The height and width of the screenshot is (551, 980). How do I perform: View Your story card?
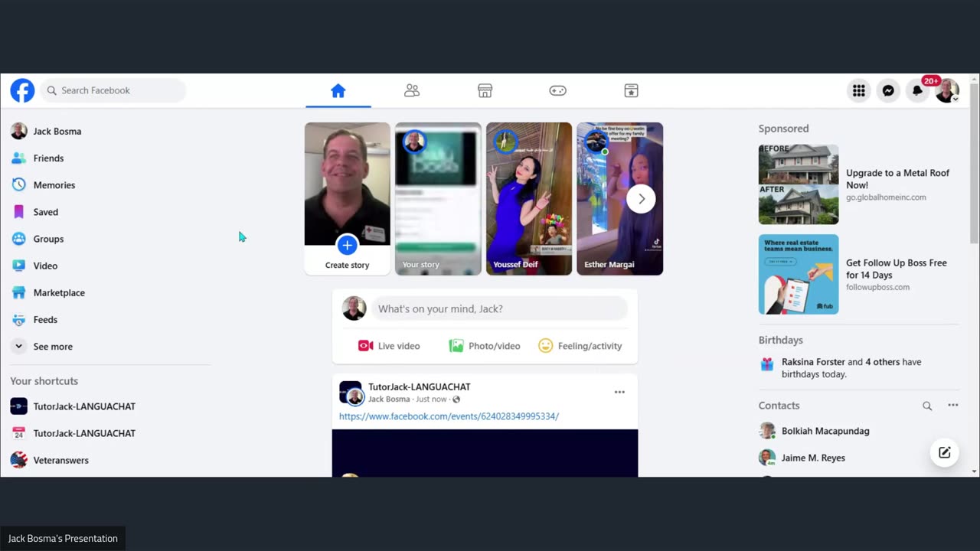[x=438, y=199]
